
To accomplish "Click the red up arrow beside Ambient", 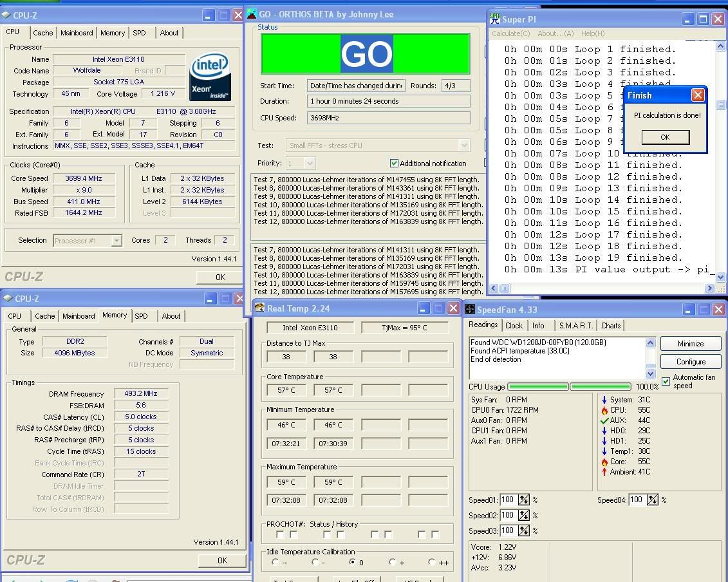I will 604,472.
